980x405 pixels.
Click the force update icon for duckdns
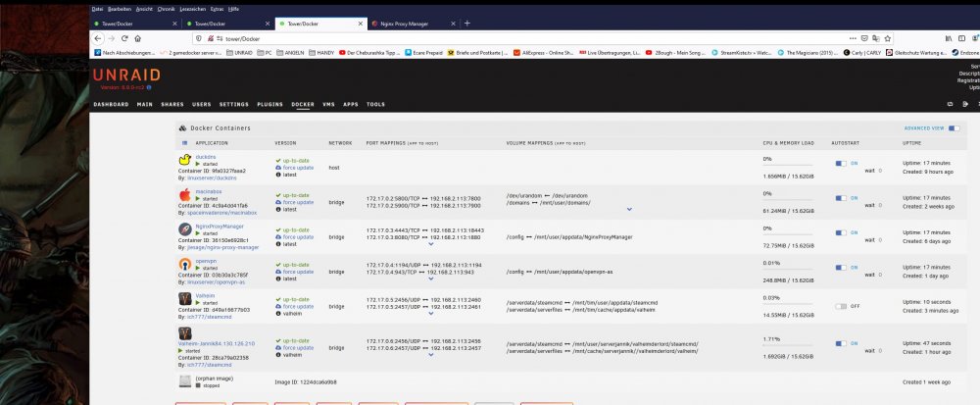tap(278, 168)
